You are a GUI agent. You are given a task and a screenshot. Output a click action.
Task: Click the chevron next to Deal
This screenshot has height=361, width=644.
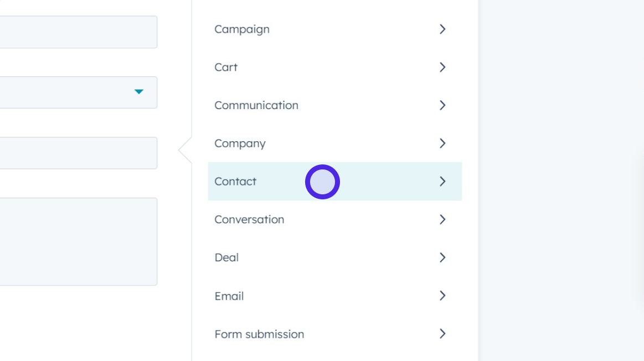(442, 257)
